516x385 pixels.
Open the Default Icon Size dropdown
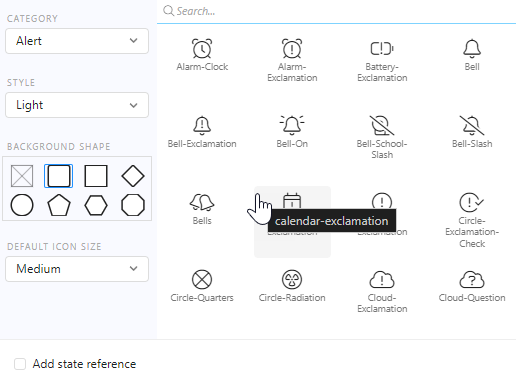click(x=77, y=269)
